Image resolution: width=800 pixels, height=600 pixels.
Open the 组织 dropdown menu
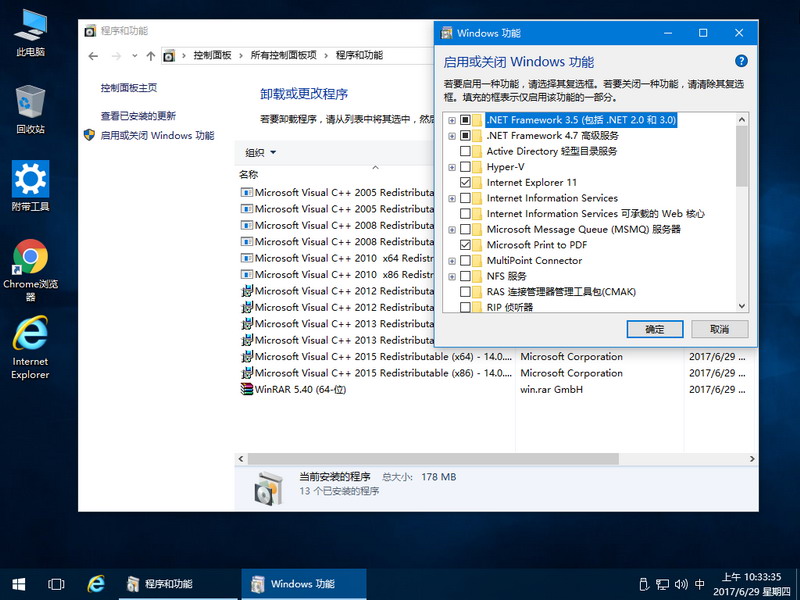coord(261,153)
